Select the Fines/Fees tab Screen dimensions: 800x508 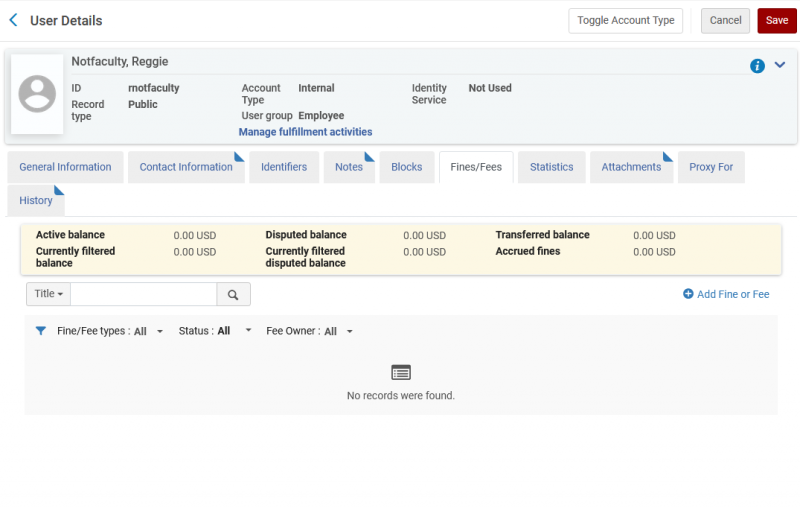coord(476,167)
